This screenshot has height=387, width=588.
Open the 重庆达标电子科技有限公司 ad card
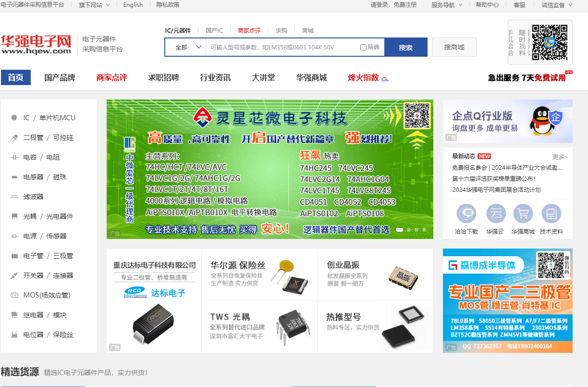coord(155,300)
